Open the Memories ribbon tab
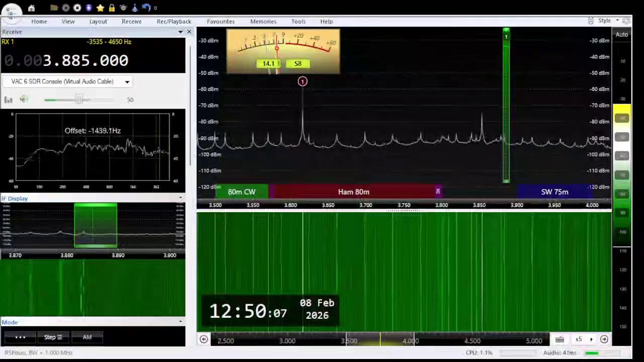Screen dimensions: 644x362 coord(263,22)
